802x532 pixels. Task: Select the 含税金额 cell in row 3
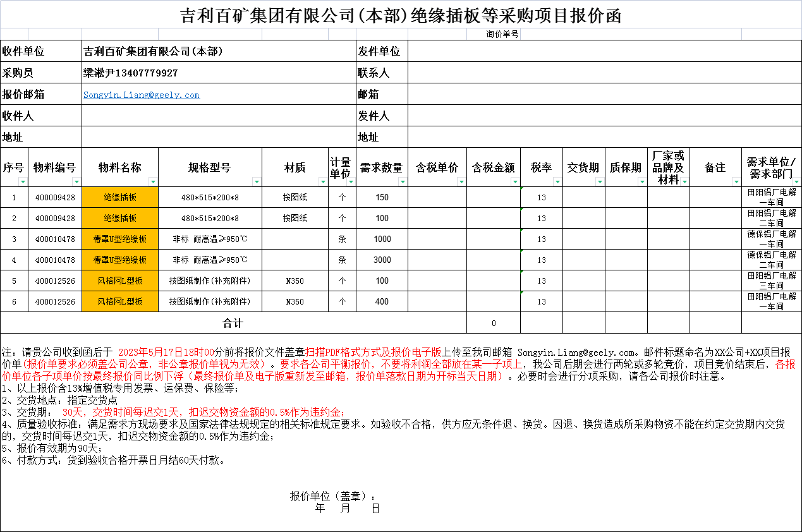click(494, 239)
